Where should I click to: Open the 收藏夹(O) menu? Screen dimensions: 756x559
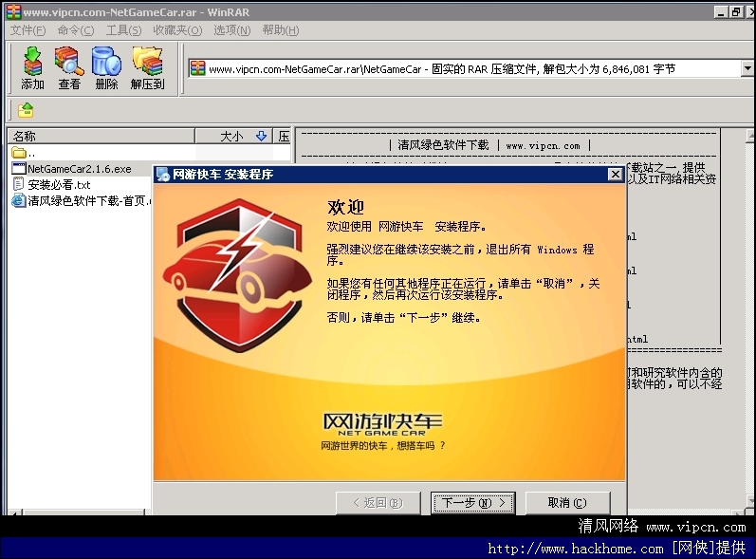[x=177, y=30]
